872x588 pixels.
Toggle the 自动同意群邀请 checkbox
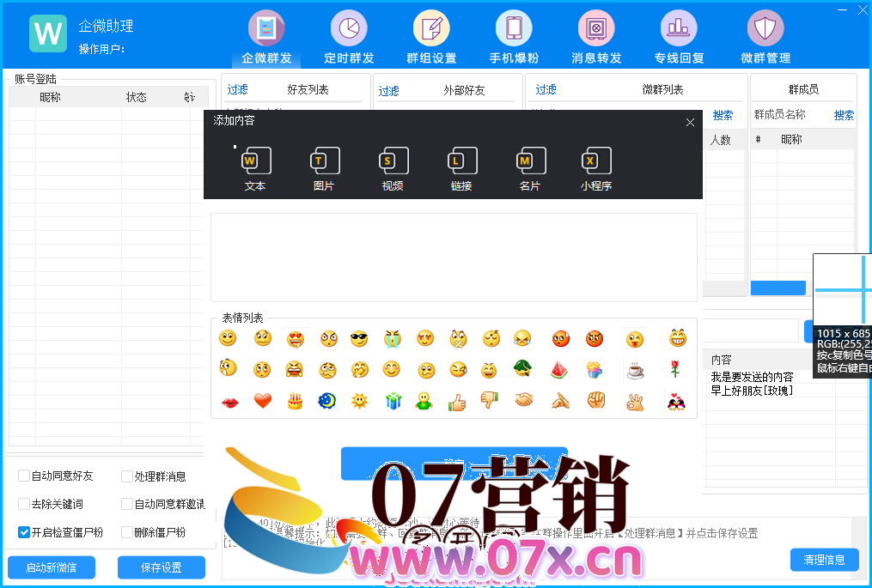pyautogui.click(x=127, y=504)
